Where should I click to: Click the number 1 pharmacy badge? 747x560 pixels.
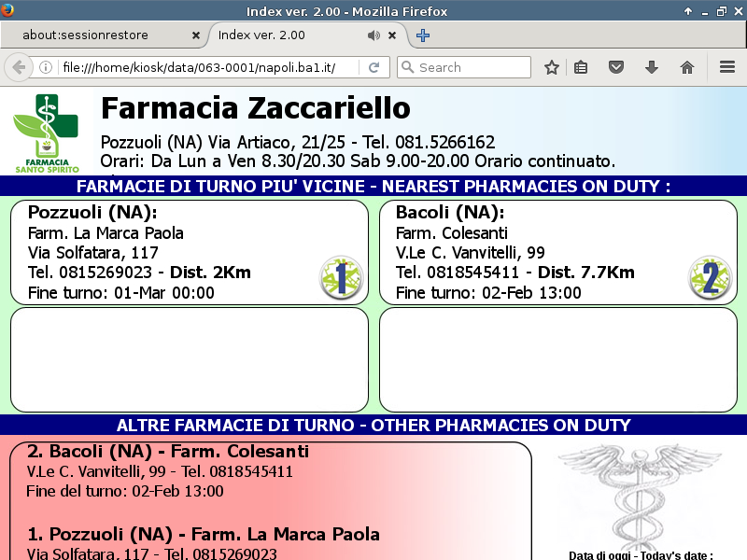click(341, 278)
